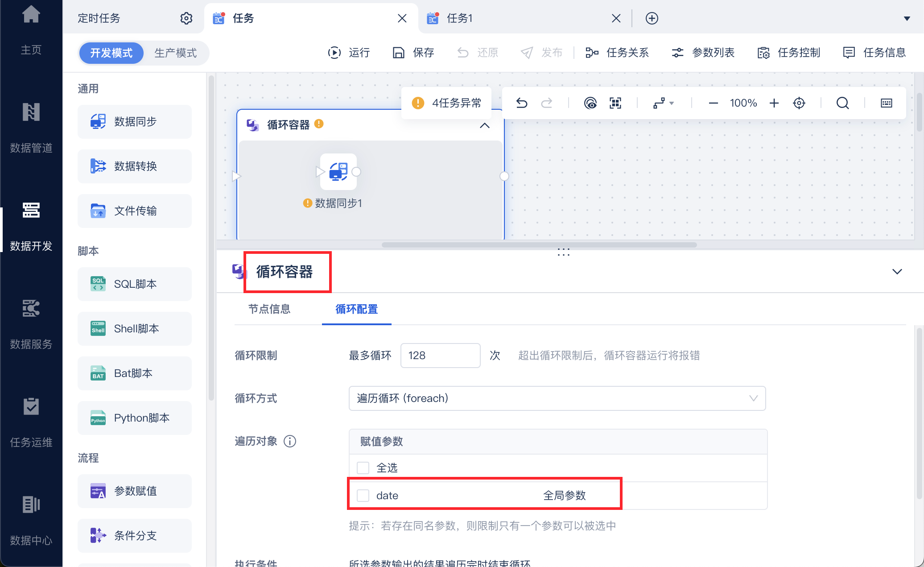Screen dimensions: 924x567
Task: Collapse the 循环容器 node on canvas
Action: point(485,125)
